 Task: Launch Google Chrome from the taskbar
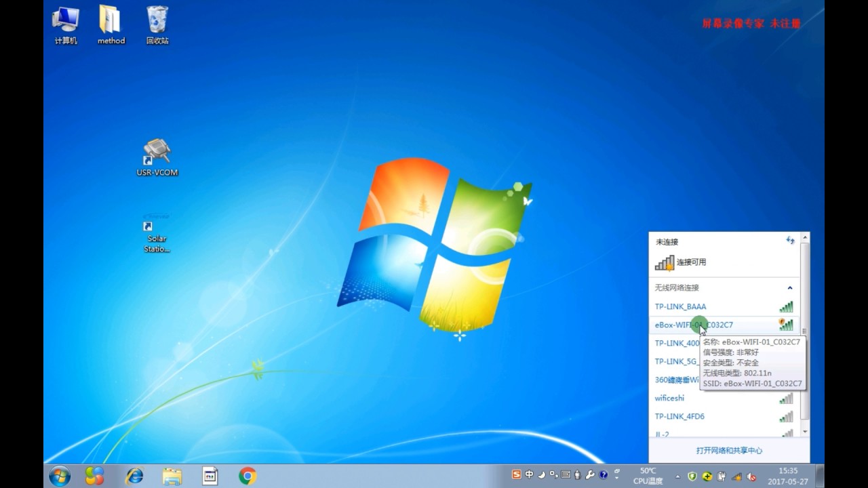click(x=248, y=476)
